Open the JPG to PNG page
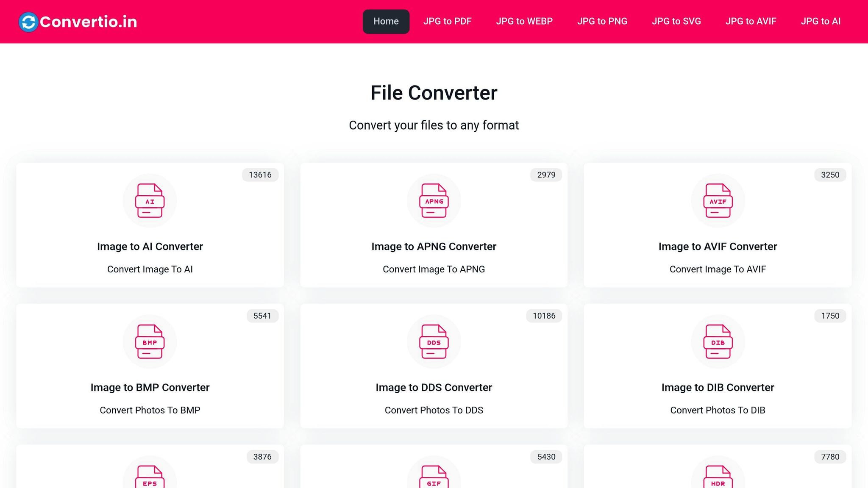This screenshot has width=868, height=488. (x=602, y=21)
